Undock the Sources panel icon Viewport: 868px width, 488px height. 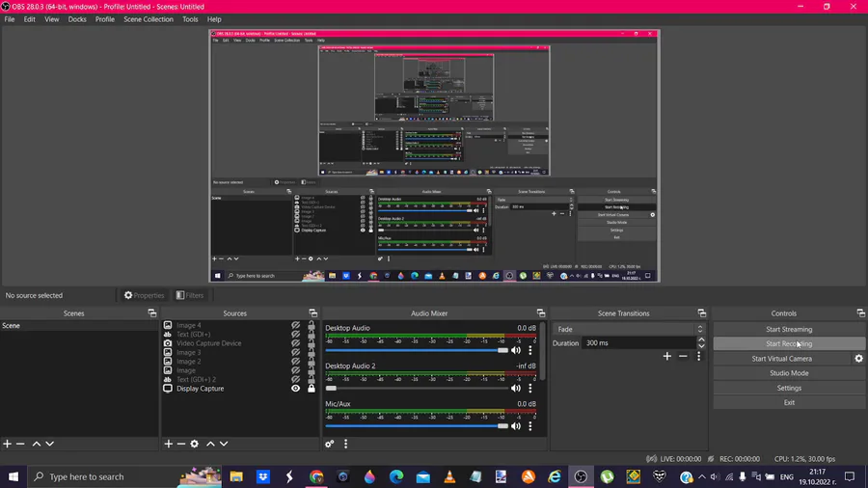pyautogui.click(x=313, y=313)
